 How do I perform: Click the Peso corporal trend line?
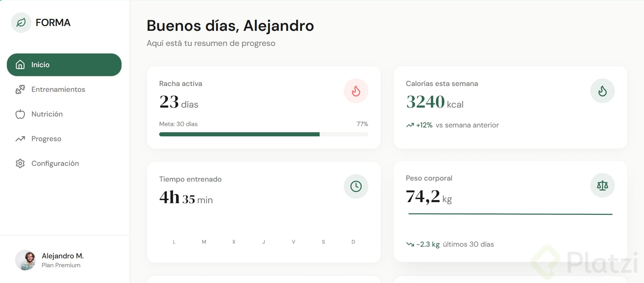coord(510,214)
